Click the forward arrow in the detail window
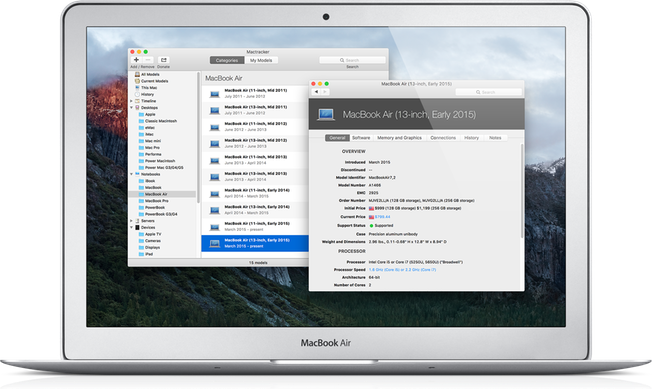The width and height of the screenshot is (652, 389). (x=325, y=92)
